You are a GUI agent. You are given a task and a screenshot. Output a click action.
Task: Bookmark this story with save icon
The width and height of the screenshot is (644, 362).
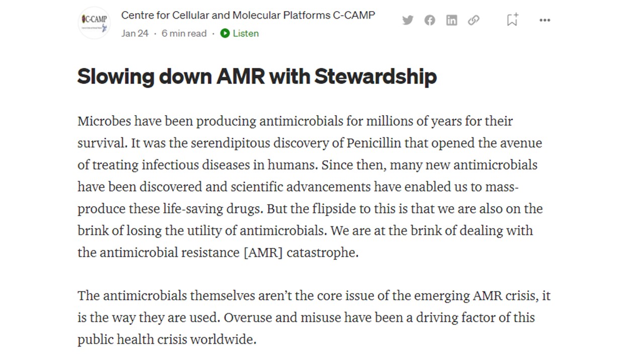pos(512,20)
